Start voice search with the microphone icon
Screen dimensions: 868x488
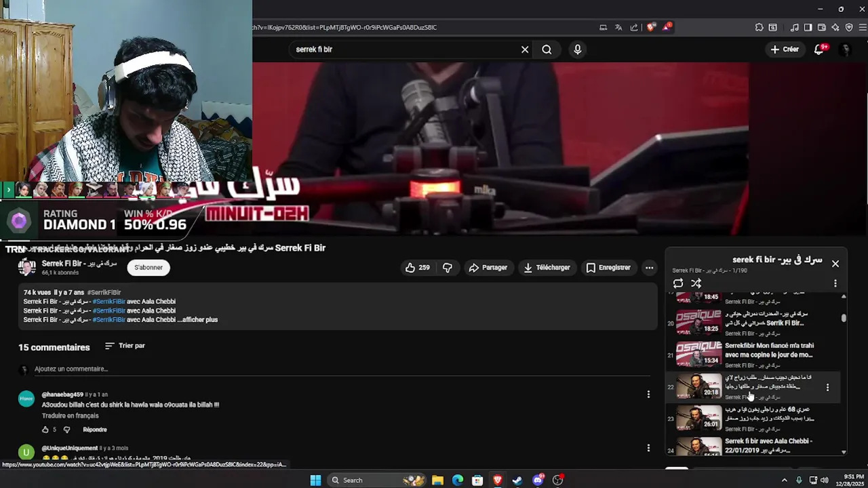578,49
